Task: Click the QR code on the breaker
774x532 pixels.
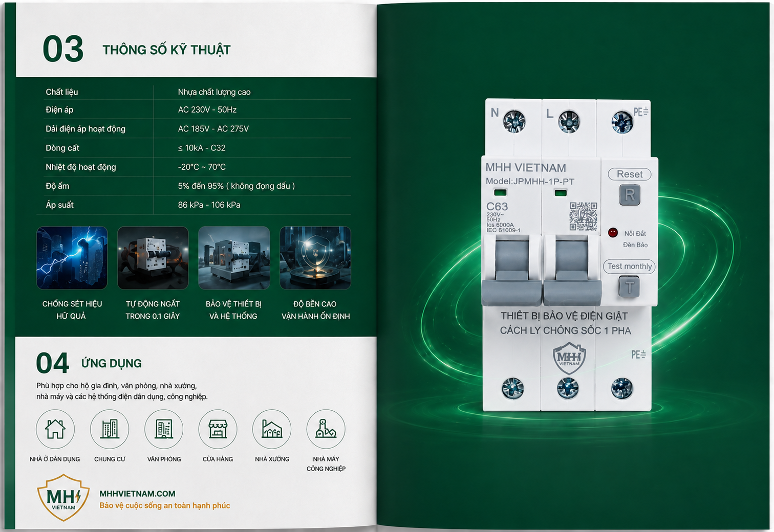Action: coord(584,216)
